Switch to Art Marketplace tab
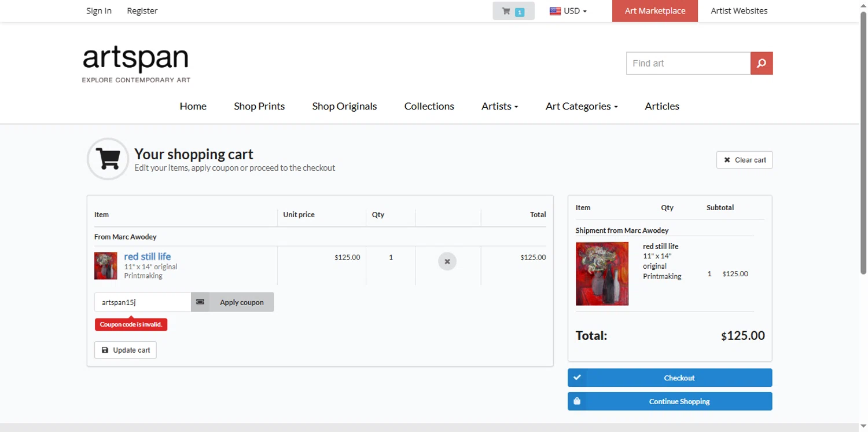Screen dimensions: 868x432 (655, 11)
